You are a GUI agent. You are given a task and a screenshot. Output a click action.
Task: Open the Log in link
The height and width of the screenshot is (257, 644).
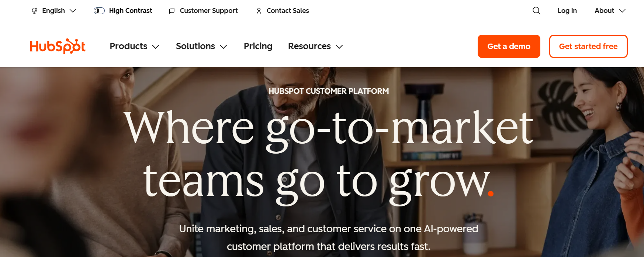(567, 11)
